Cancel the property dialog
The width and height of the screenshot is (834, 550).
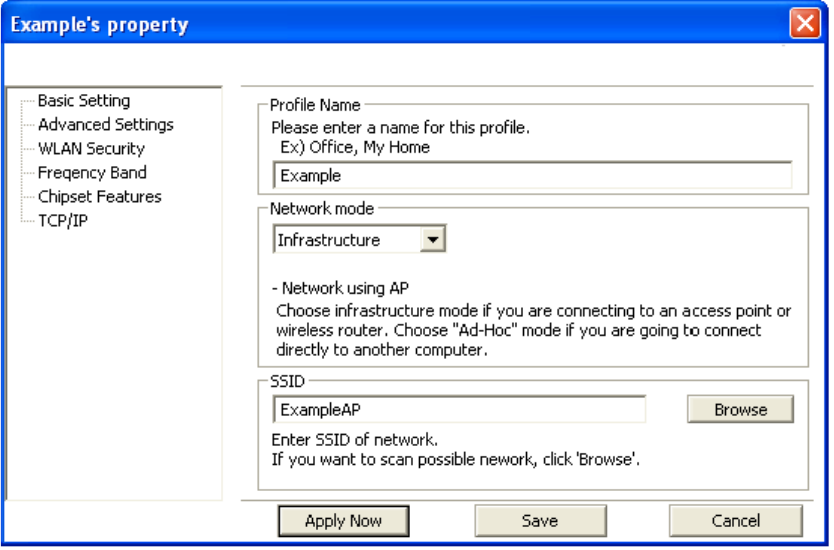[x=736, y=521]
